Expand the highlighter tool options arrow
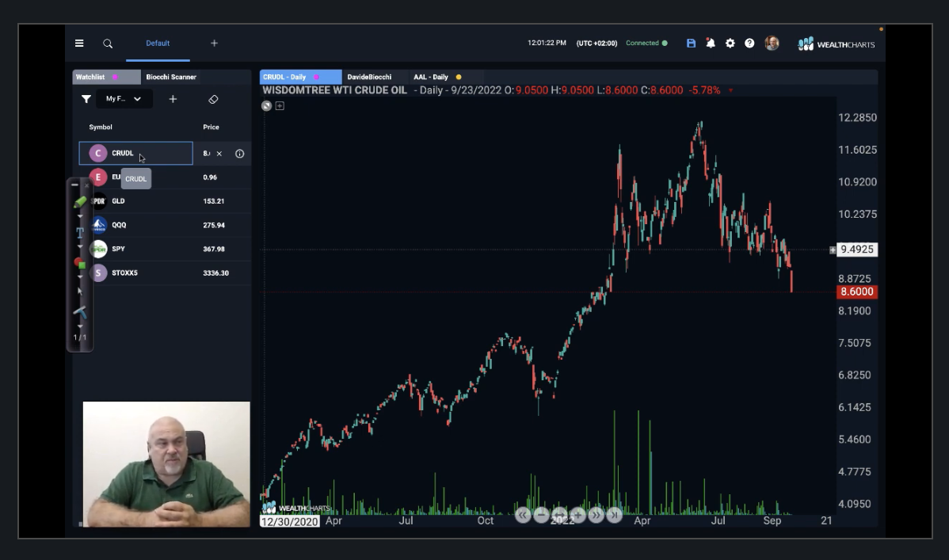The image size is (949, 560). click(80, 216)
